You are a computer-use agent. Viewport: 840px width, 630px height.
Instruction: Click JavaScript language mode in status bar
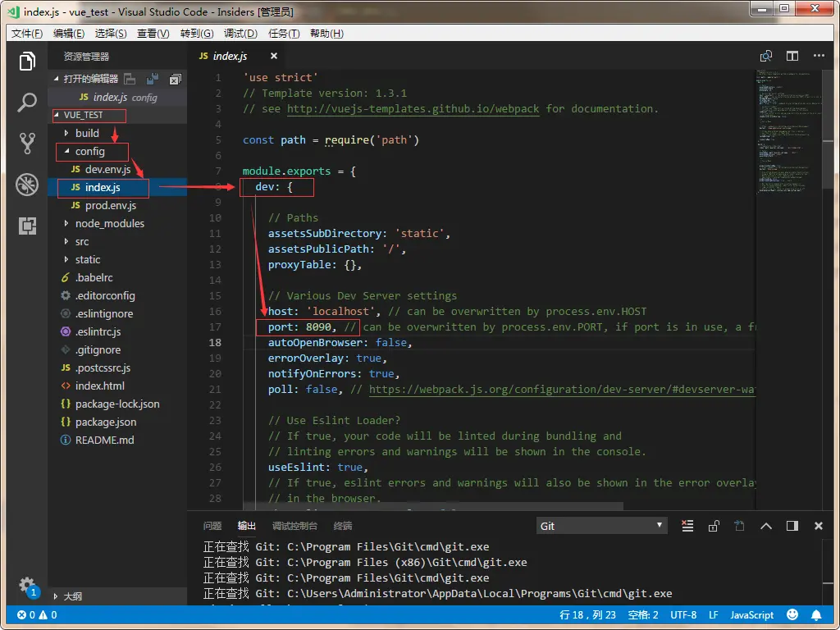pyautogui.click(x=751, y=614)
